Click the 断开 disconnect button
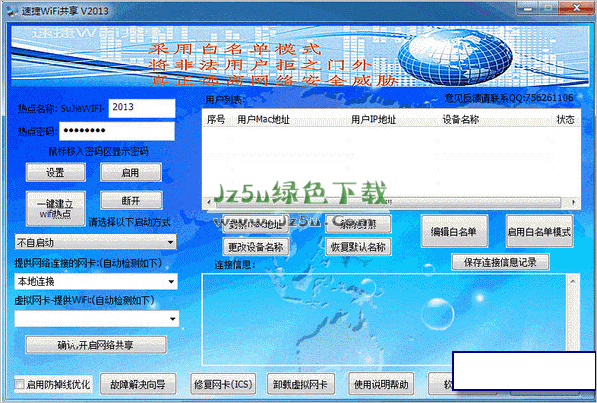This screenshot has height=403, width=597. (131, 200)
